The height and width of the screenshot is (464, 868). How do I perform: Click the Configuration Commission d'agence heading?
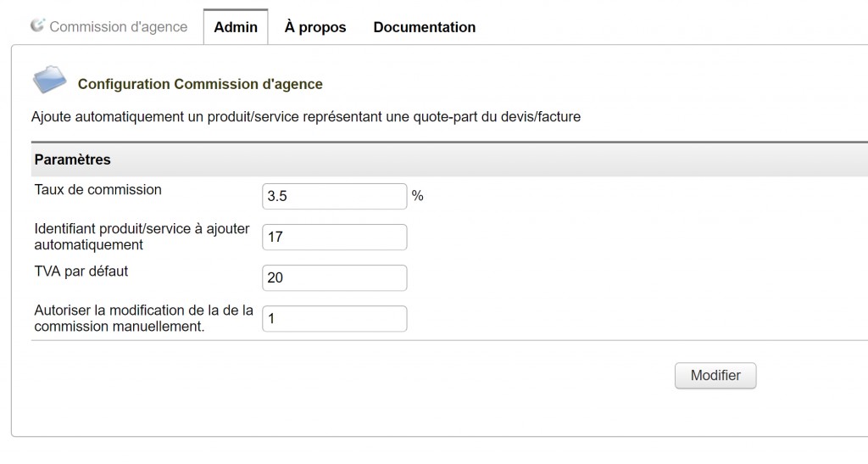[200, 84]
